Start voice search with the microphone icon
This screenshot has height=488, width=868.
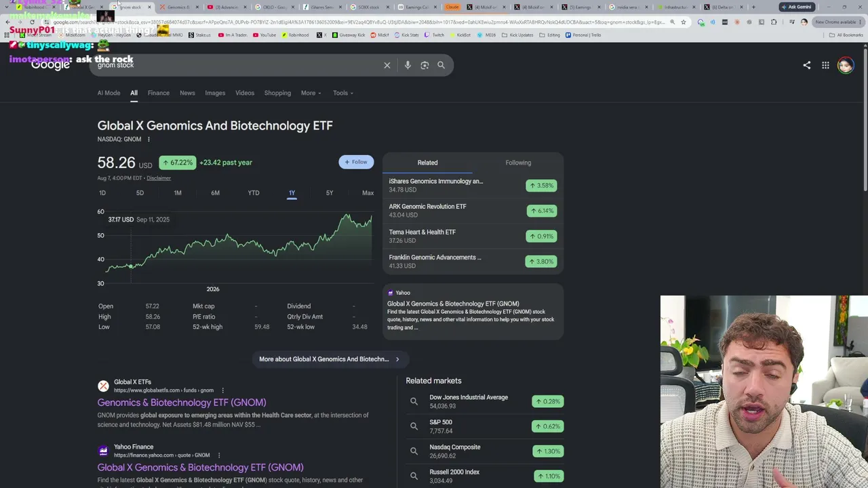(408, 65)
